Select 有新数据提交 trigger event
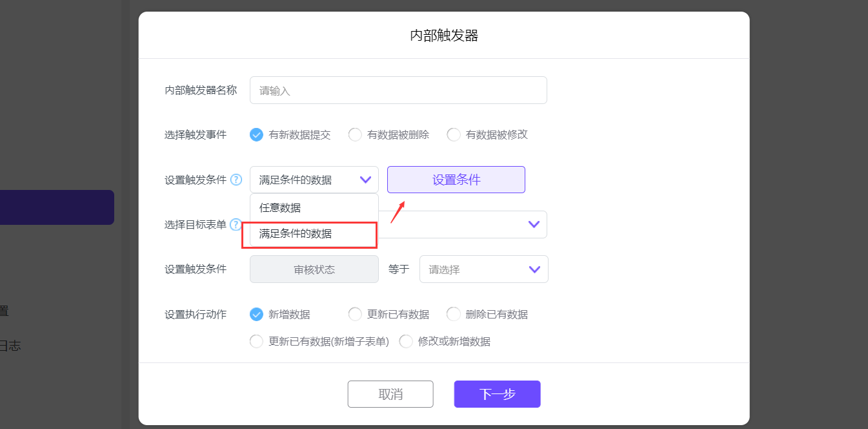The image size is (868, 429). [x=257, y=135]
